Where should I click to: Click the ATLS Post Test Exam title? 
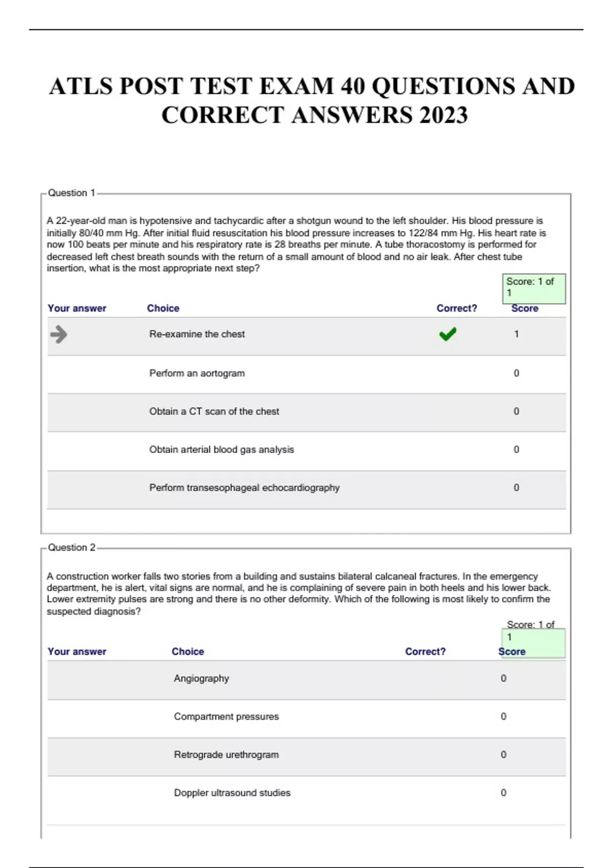(x=313, y=100)
